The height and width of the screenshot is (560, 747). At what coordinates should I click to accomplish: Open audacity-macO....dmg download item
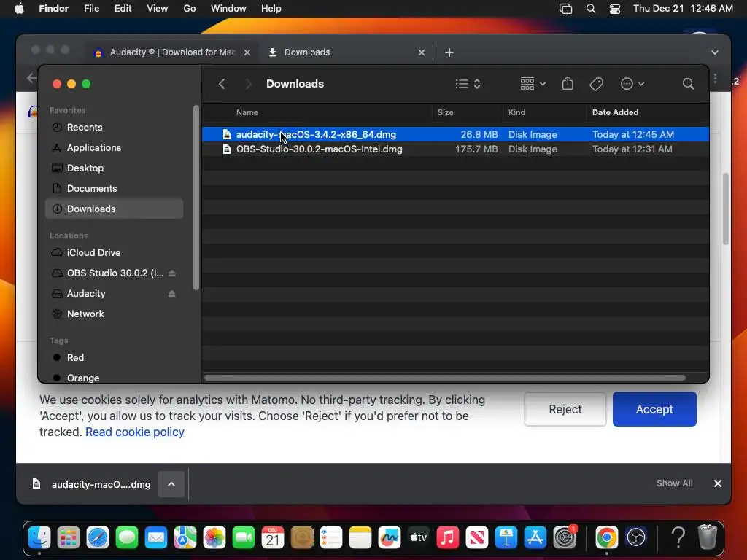pyautogui.click(x=91, y=484)
